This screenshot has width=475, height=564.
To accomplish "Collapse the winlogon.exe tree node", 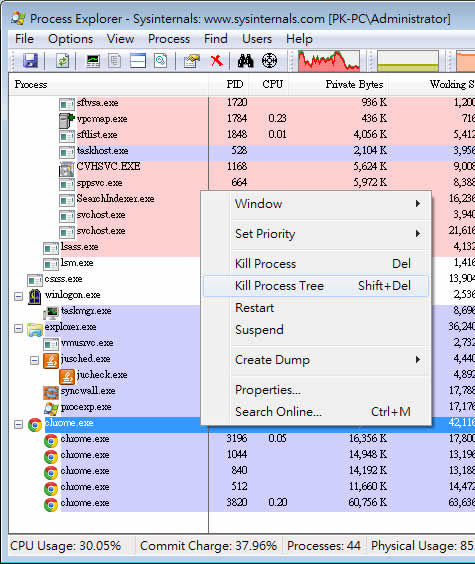I will tap(18, 296).
